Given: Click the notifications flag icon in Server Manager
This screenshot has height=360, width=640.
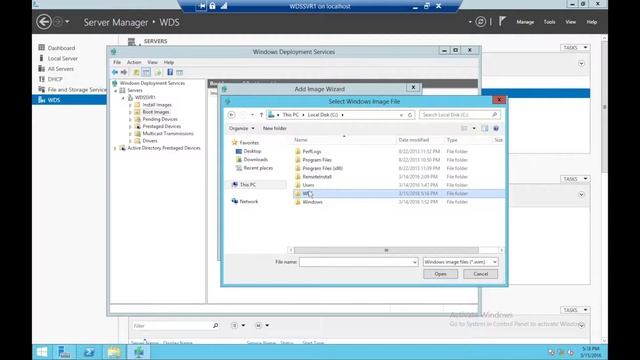Looking at the screenshot, I should (502, 21).
